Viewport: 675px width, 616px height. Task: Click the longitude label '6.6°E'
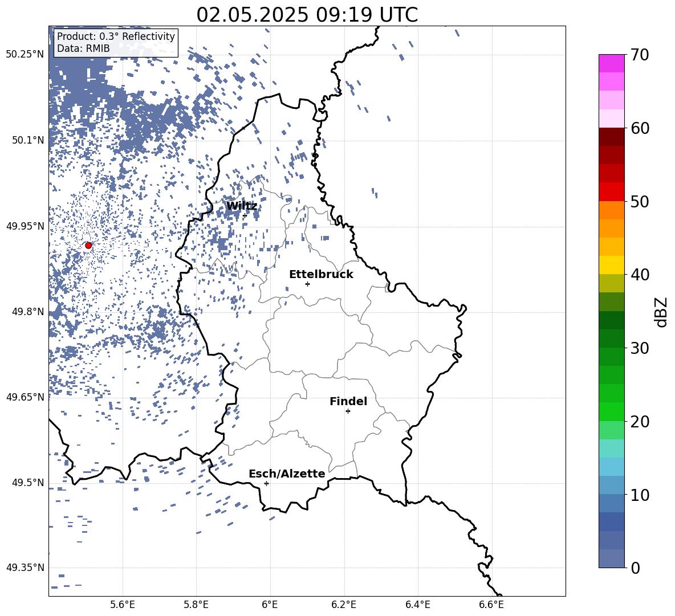click(491, 605)
